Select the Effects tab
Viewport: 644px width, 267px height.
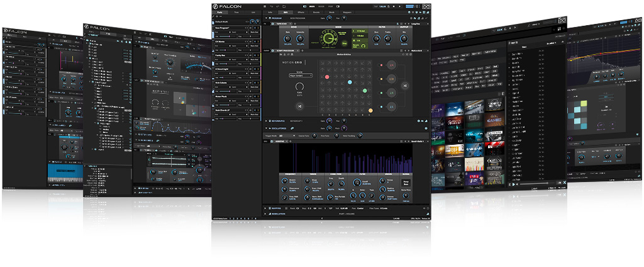coord(300,13)
